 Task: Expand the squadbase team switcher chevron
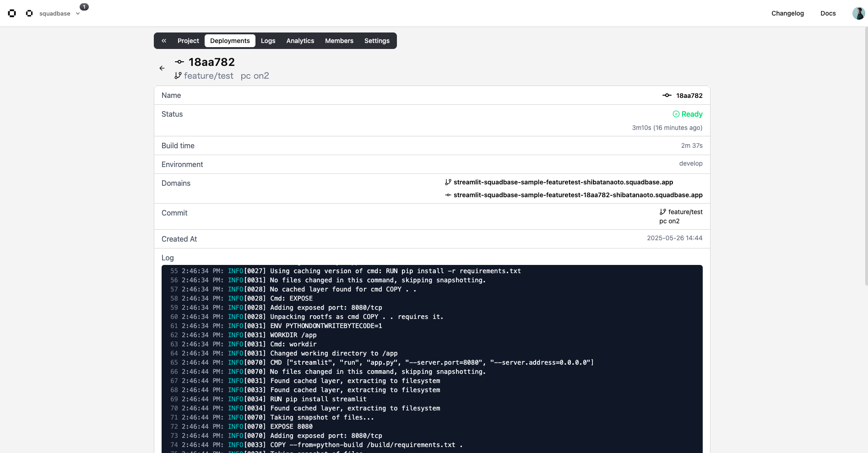coord(78,14)
